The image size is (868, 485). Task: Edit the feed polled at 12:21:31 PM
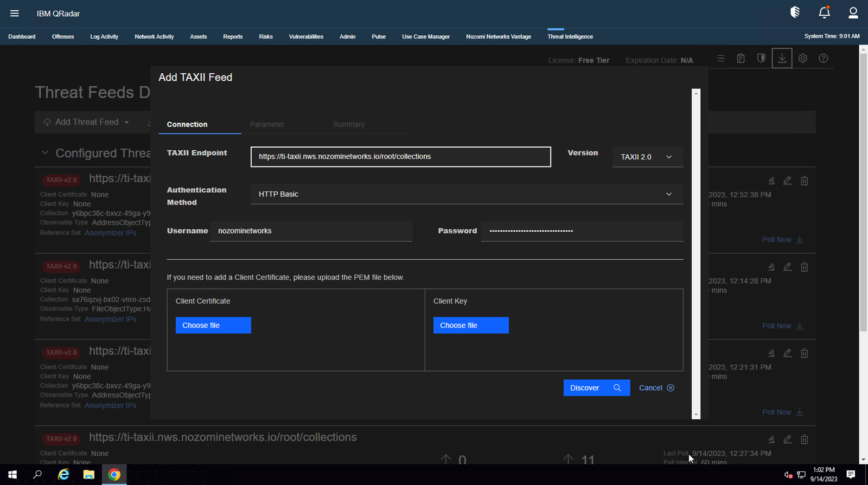pos(788,353)
